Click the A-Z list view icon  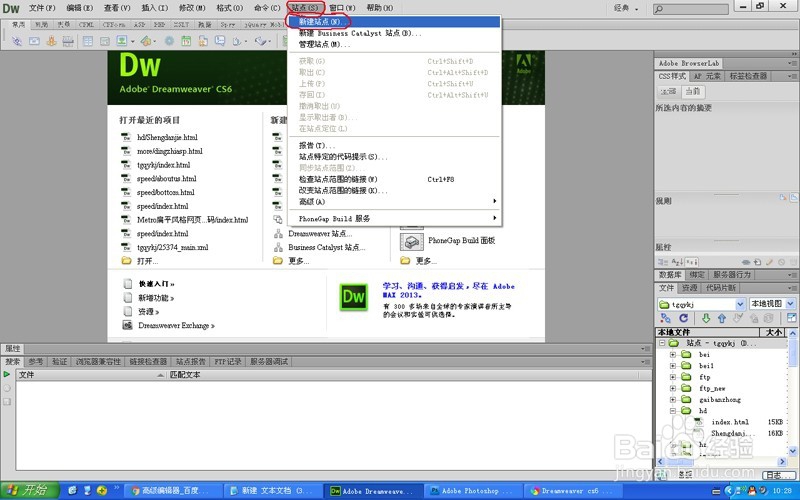(x=677, y=262)
